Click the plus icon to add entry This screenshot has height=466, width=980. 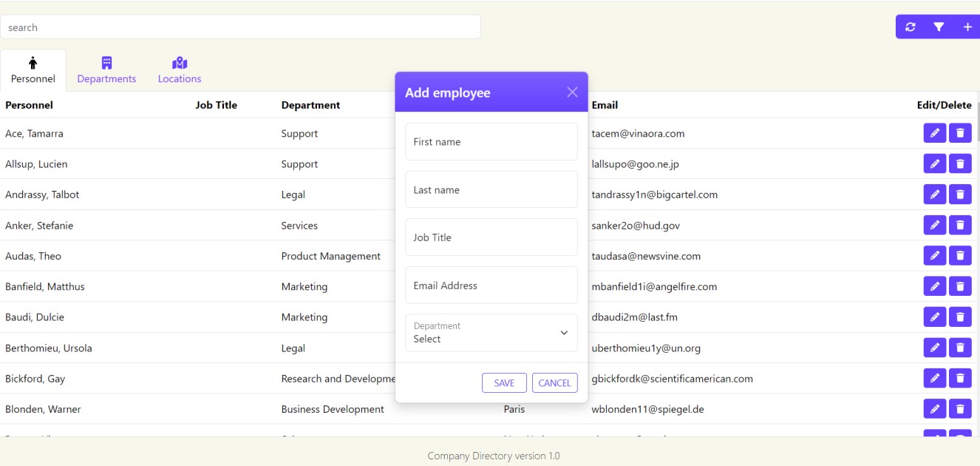967,26
